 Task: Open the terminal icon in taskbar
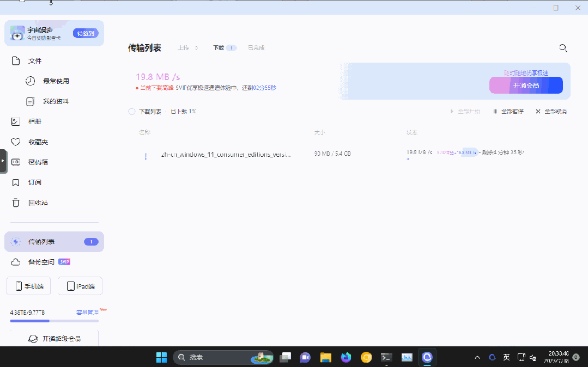click(x=386, y=357)
